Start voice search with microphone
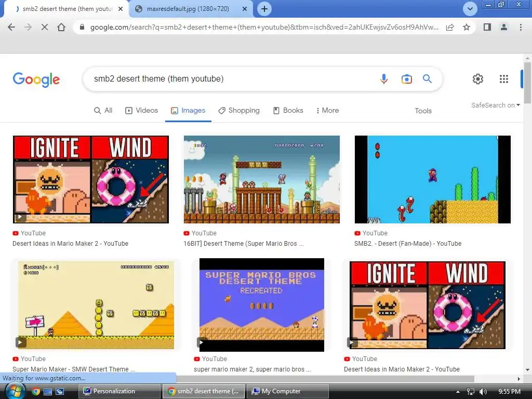 (x=384, y=79)
